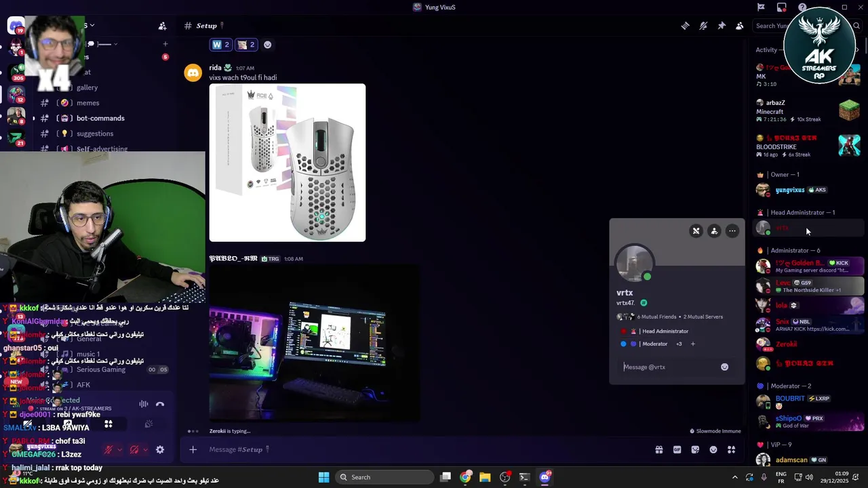
Task: Expand the +3 hidden roles on vrtx card
Action: (679, 344)
